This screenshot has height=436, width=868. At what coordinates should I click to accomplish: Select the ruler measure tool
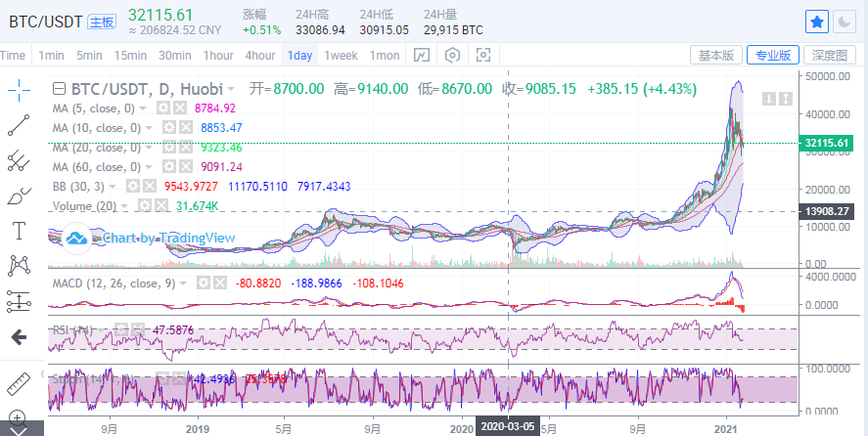[x=18, y=382]
